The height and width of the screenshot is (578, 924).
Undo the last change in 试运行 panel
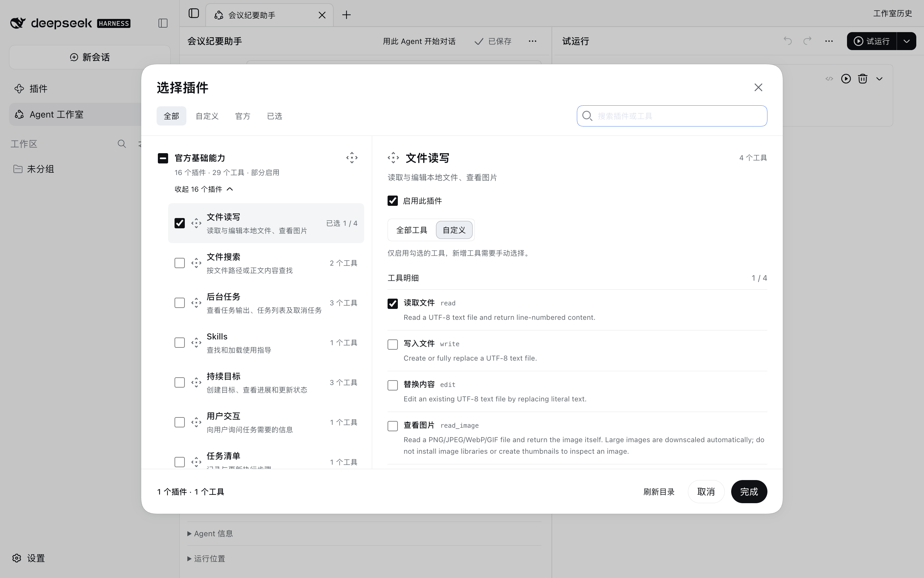787,41
